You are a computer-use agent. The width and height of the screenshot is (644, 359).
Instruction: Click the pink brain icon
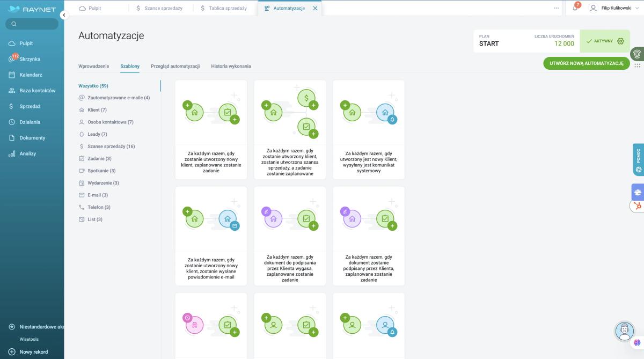[x=637, y=342]
